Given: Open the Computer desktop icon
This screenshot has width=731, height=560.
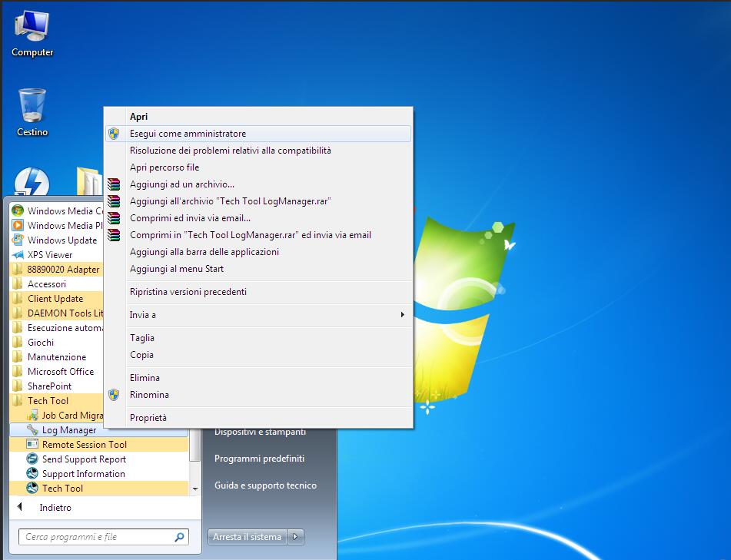Looking at the screenshot, I should click(x=32, y=34).
